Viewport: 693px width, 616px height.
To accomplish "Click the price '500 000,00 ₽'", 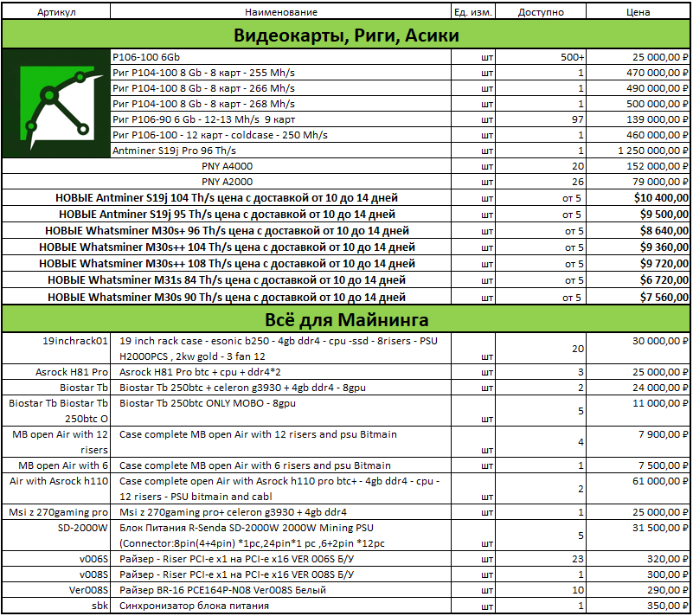I will click(658, 104).
